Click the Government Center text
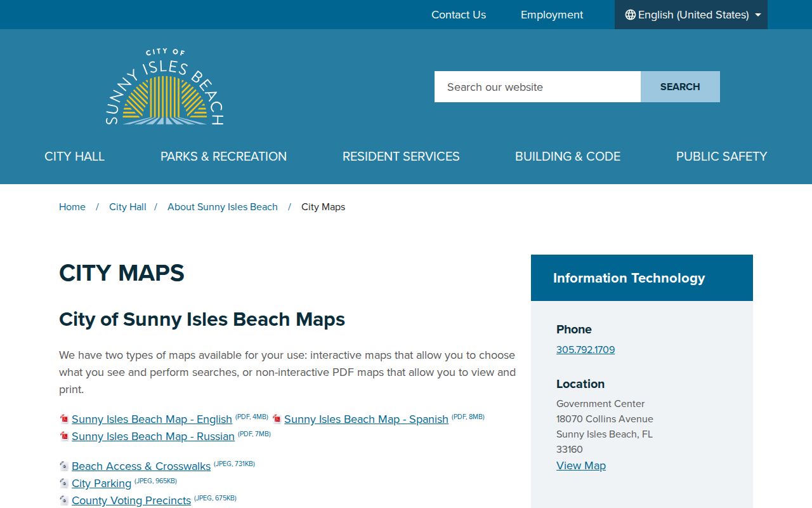Screen dimensions: 812x508 (600, 404)
